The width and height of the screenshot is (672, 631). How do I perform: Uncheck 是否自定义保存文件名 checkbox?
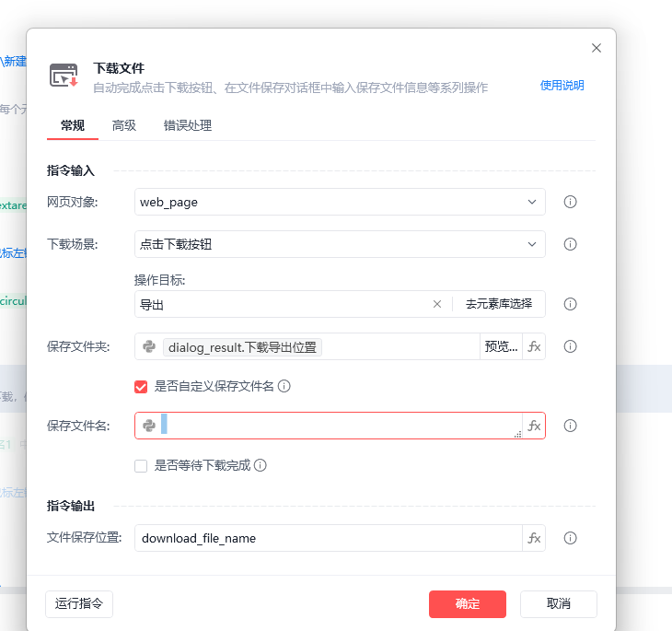coord(141,387)
